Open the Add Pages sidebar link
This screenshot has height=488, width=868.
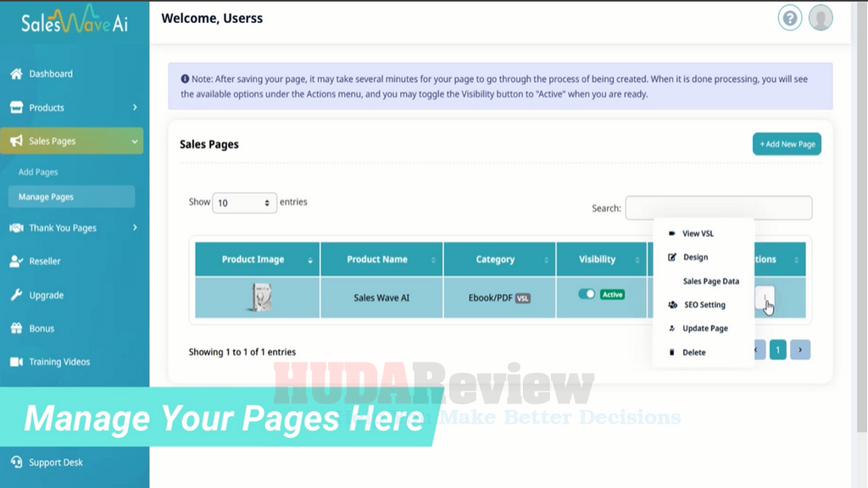pyautogui.click(x=37, y=172)
